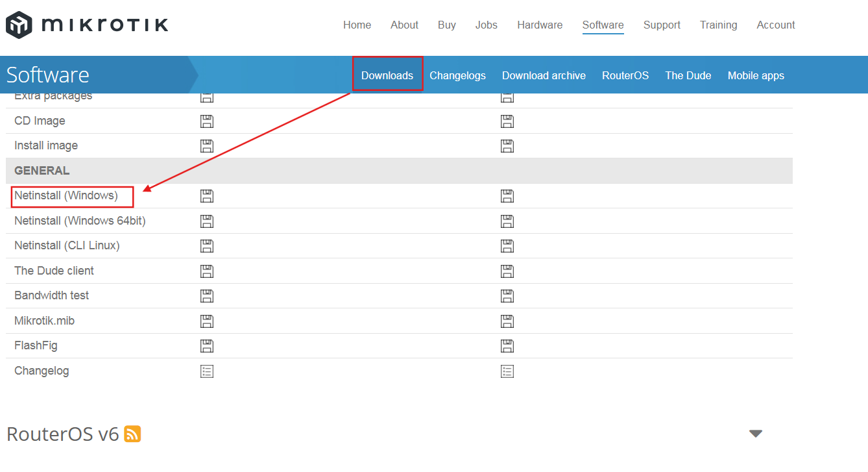Click the MikroTik logo

click(x=87, y=25)
